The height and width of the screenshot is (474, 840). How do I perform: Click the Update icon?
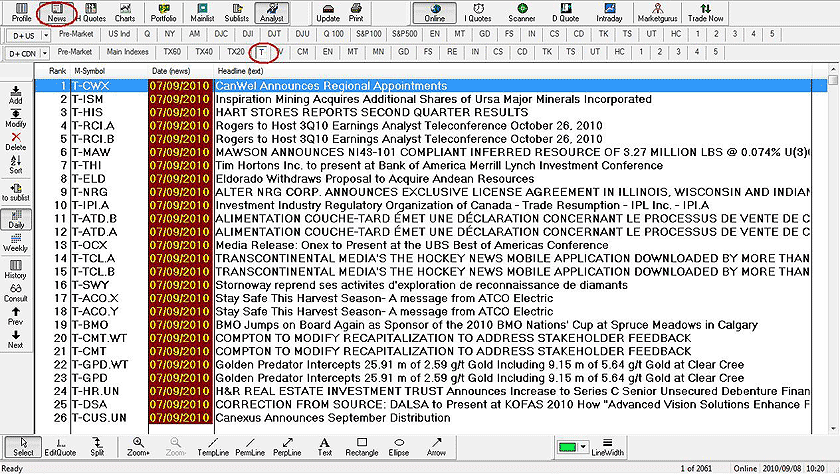tap(328, 13)
